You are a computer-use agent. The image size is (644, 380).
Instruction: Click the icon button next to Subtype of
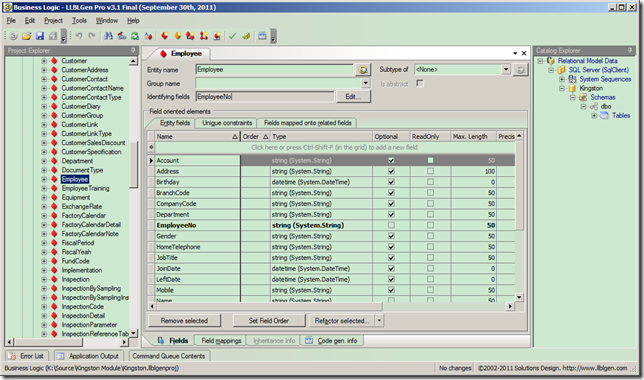520,70
